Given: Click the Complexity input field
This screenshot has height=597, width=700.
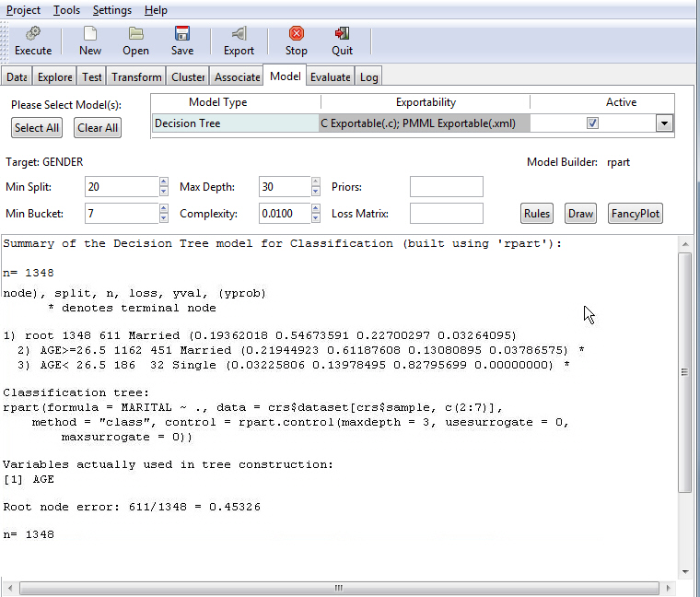Looking at the screenshot, I should tap(285, 214).
